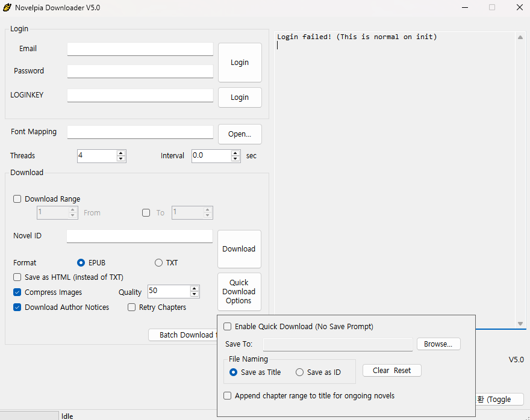Toggle Compress Images off
The height and width of the screenshot is (420, 530).
click(17, 292)
